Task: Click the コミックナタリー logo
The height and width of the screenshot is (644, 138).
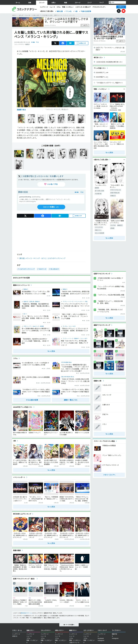Action: [24, 9]
